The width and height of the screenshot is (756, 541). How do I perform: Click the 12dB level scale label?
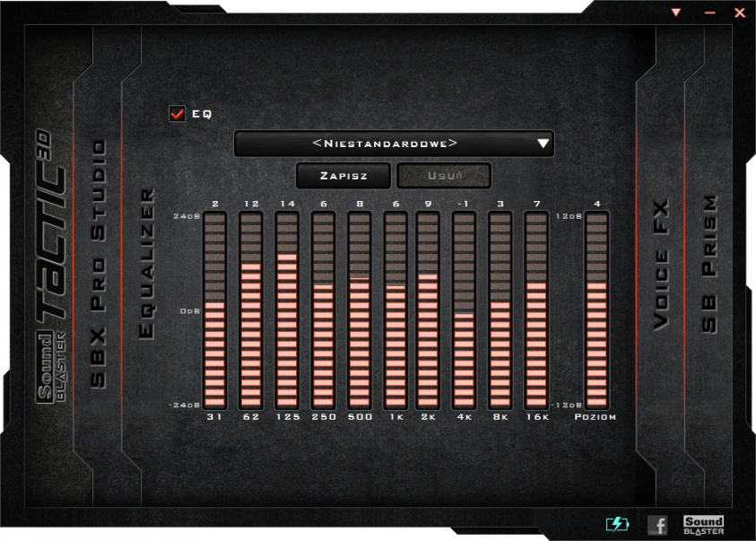(x=569, y=216)
